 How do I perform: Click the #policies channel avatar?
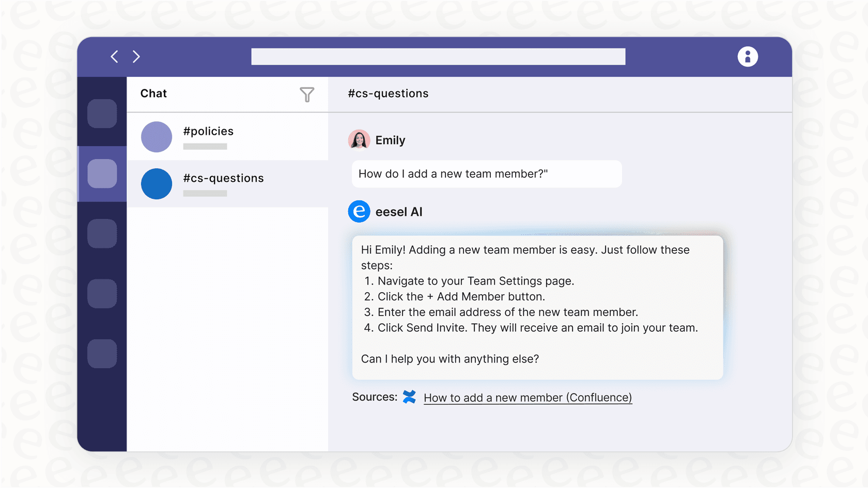click(156, 137)
